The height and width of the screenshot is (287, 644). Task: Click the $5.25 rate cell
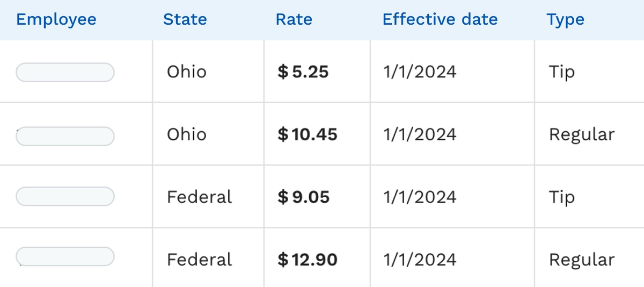pyautogui.click(x=303, y=72)
